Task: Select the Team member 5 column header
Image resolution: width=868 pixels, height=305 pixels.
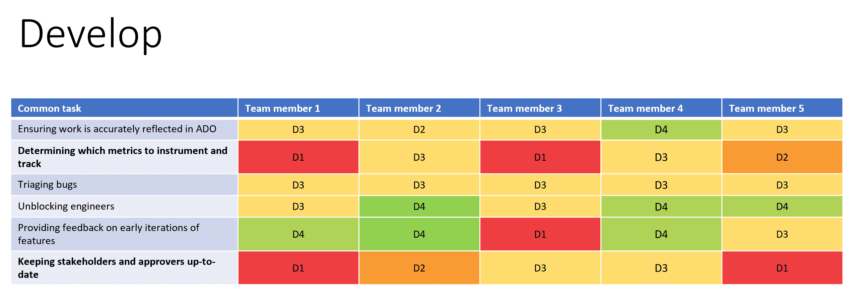Action: (x=782, y=108)
